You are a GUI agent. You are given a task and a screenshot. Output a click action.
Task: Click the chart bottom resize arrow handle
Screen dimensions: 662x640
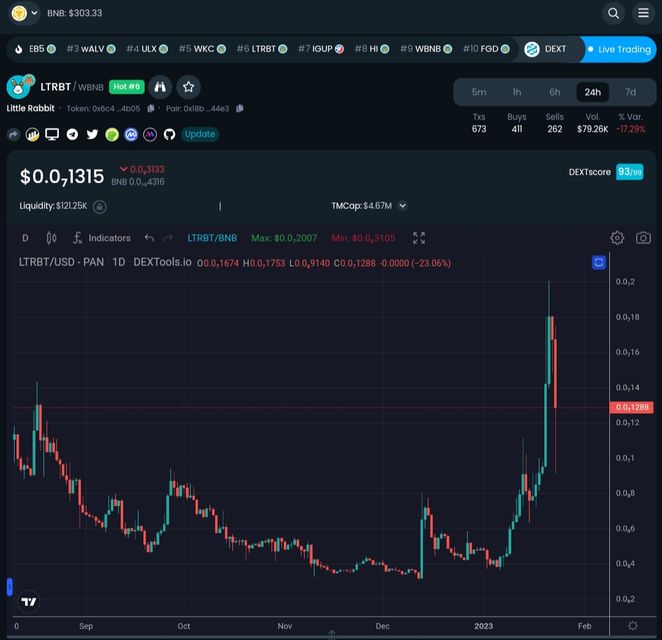pyautogui.click(x=331, y=635)
